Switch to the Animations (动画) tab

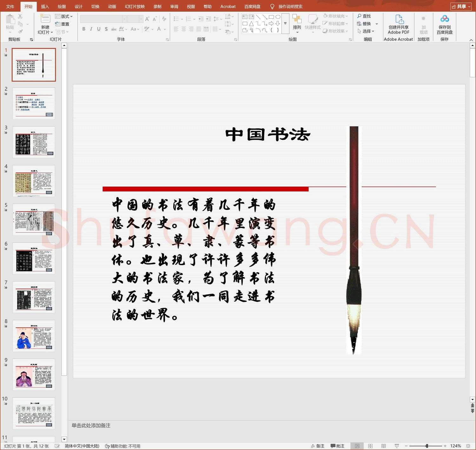click(112, 6)
